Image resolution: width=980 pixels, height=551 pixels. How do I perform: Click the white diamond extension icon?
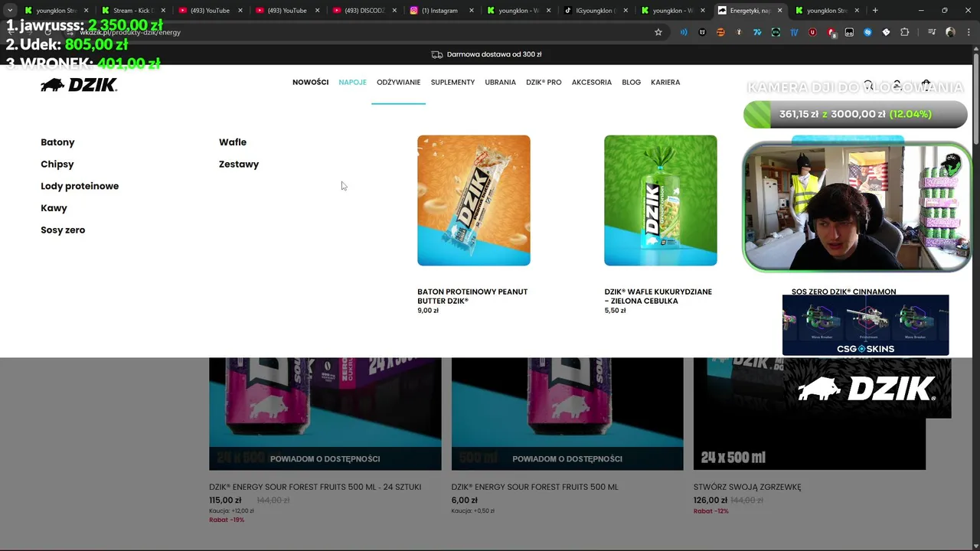tap(886, 32)
